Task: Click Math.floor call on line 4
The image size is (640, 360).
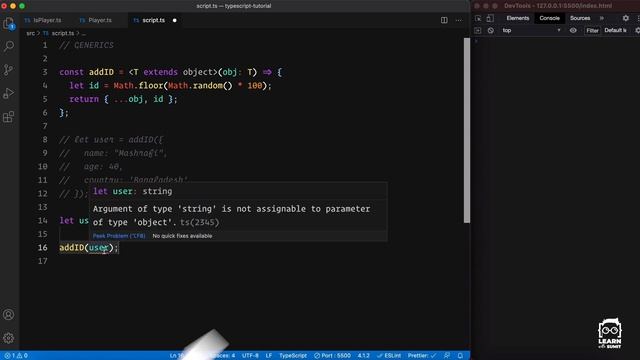Action: click(138, 86)
